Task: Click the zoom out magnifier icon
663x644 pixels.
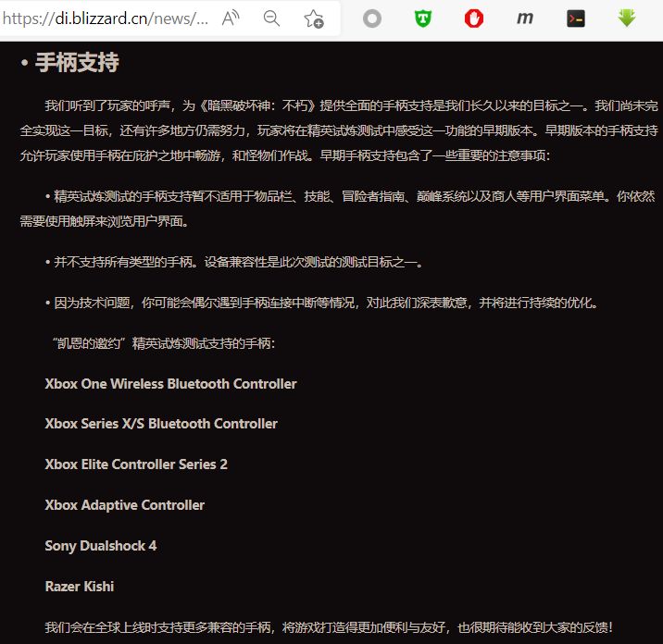Action: (271, 19)
